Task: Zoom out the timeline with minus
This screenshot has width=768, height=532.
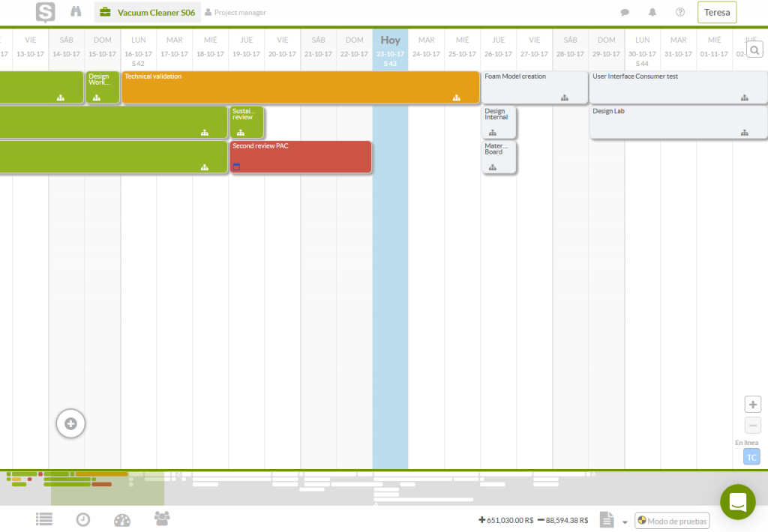Action: 753,426
